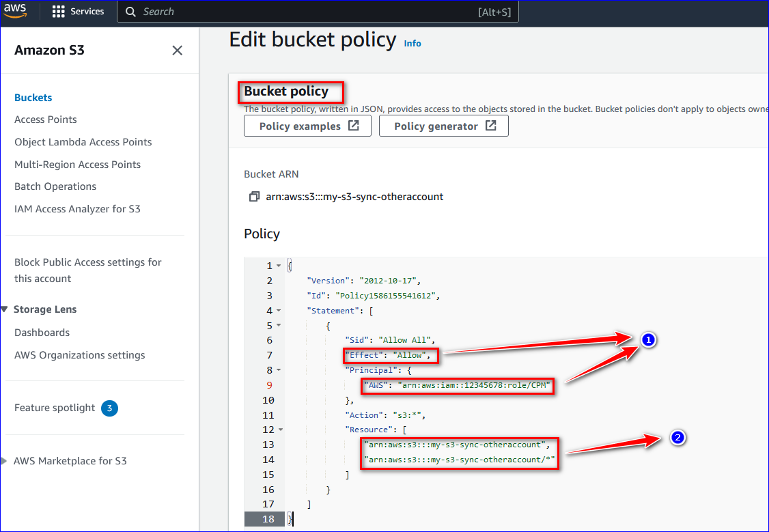Fold the Statement array at line 4
The height and width of the screenshot is (532, 769).
[x=279, y=311]
